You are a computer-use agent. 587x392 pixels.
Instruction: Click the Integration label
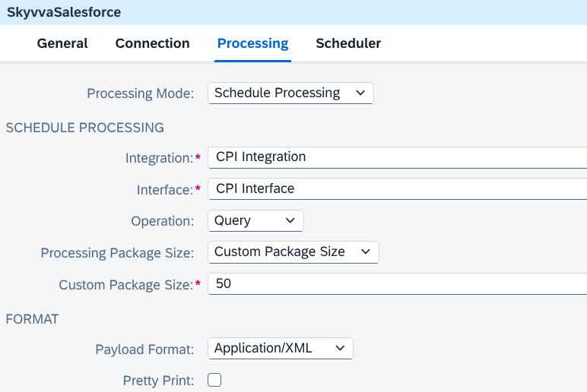160,158
